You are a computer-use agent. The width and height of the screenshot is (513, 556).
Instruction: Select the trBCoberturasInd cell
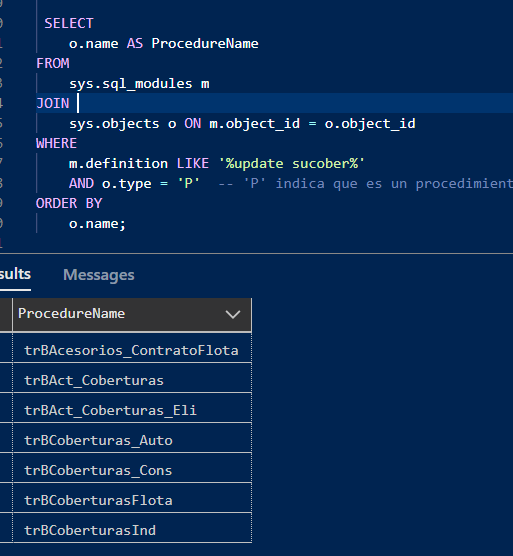coord(132,528)
